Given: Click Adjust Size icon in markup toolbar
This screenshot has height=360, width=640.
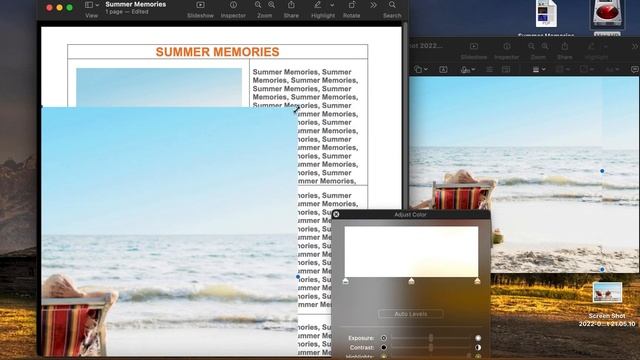Looking at the screenshot, I should tap(506, 69).
